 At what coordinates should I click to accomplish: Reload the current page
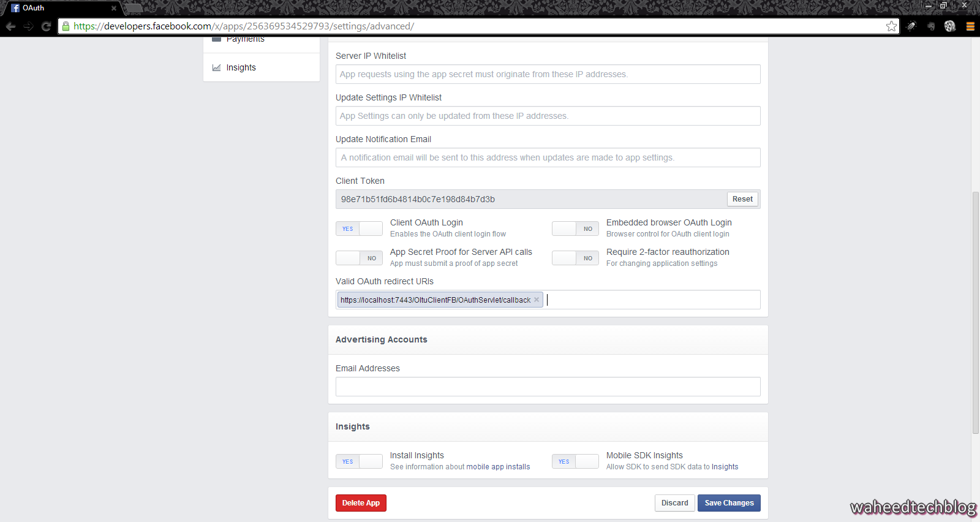(46, 26)
